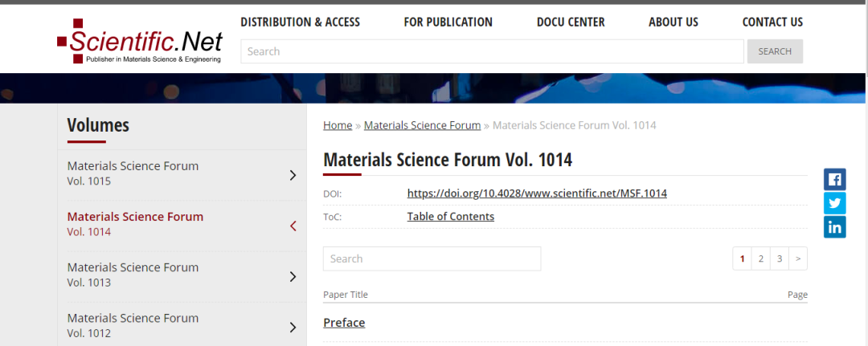Click the current breadcrumb Materials Science Forum Vol. 1014
868x346 pixels.
[x=575, y=125]
